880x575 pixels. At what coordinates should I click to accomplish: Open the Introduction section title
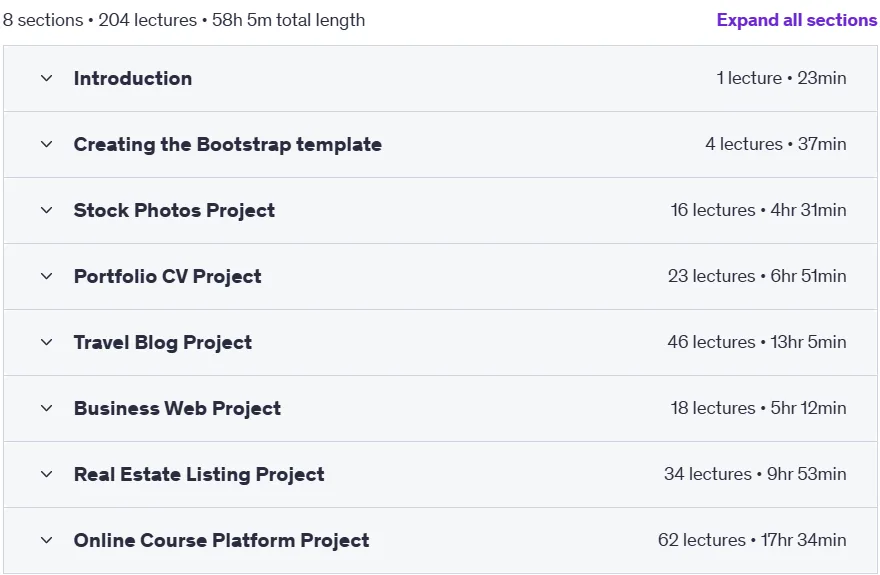click(x=133, y=79)
